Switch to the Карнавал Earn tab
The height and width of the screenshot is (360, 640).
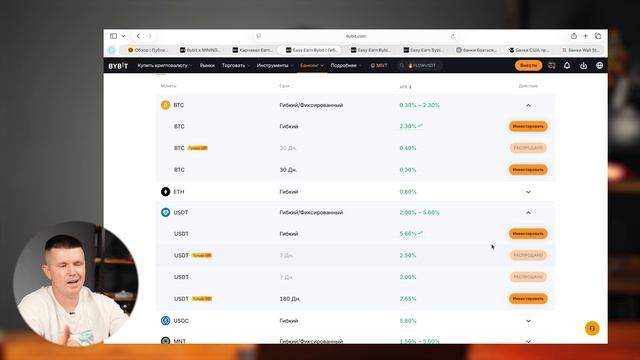pyautogui.click(x=253, y=50)
